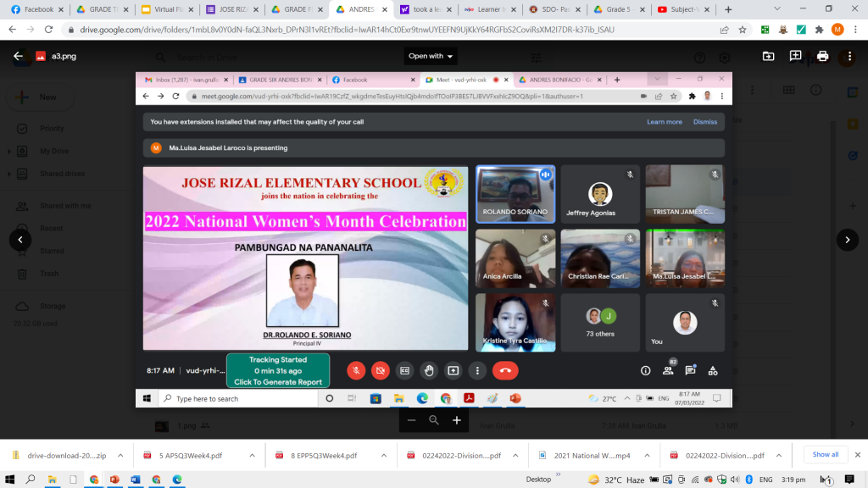Screen dimensions: 868x488
Task: Expand options for drive-download-20....zip
Action: [x=120, y=455]
